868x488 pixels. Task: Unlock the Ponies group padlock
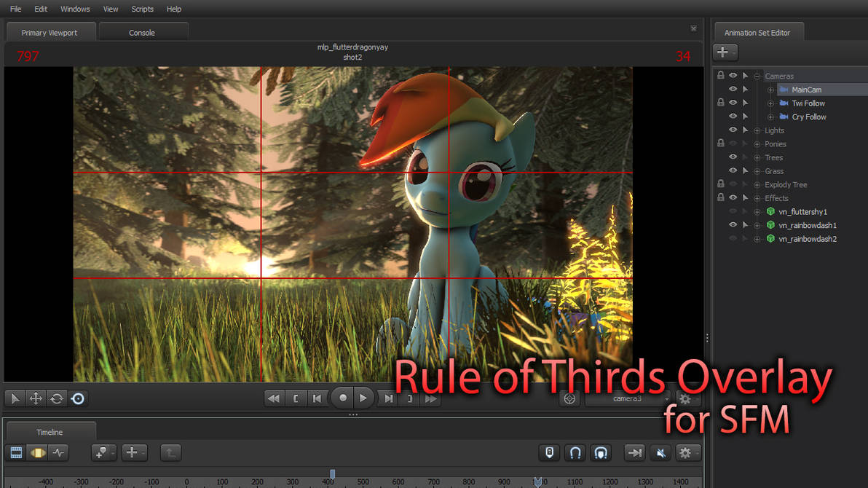[x=720, y=143]
